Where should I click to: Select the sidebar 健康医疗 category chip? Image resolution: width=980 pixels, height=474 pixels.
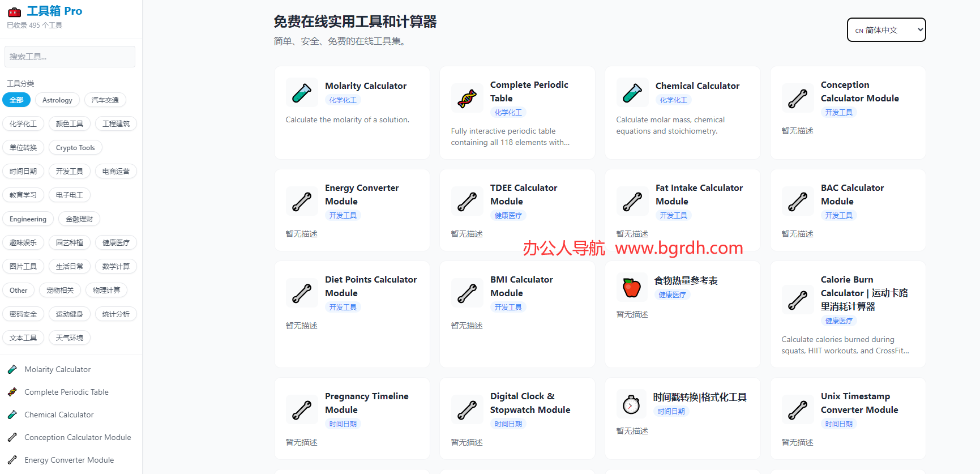tap(116, 243)
